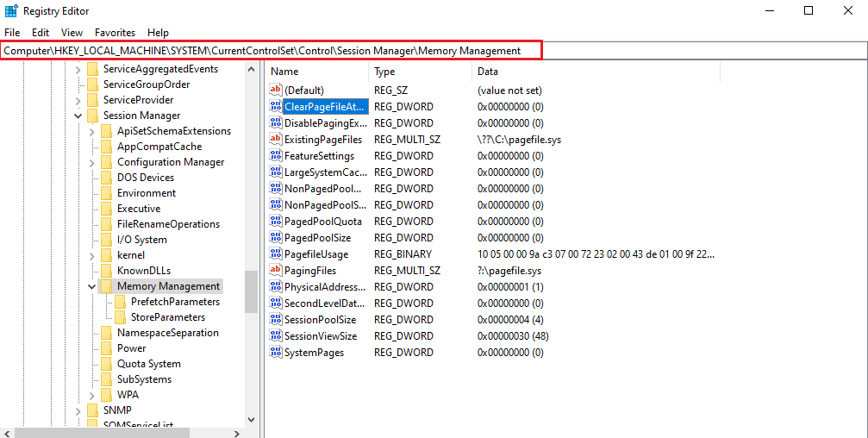The image size is (868, 438).
Task: Click the PrefetchParameters folder icon
Action: click(120, 302)
